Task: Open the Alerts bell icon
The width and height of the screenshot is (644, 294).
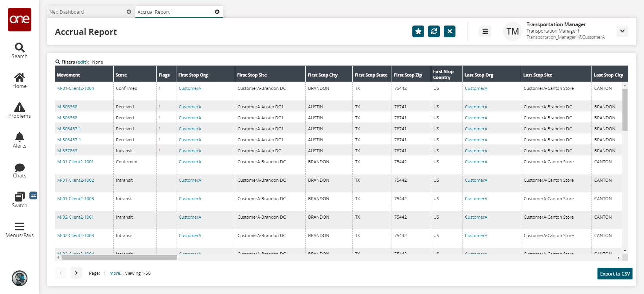Action: (x=20, y=140)
